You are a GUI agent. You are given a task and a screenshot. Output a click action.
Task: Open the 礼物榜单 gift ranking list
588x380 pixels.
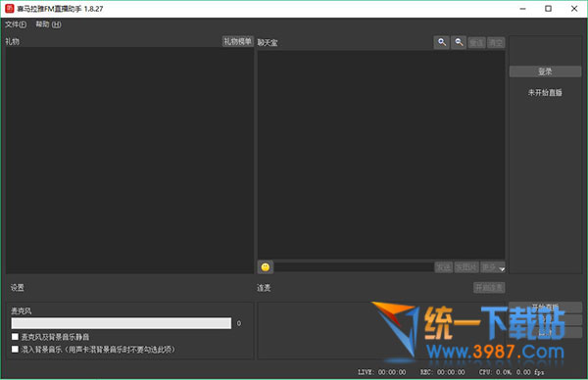point(238,41)
